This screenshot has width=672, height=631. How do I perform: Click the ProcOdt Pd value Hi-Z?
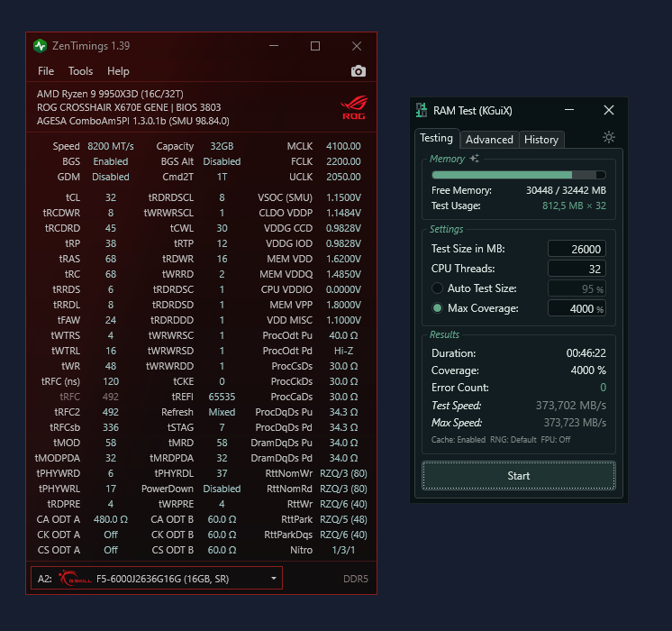tap(343, 351)
